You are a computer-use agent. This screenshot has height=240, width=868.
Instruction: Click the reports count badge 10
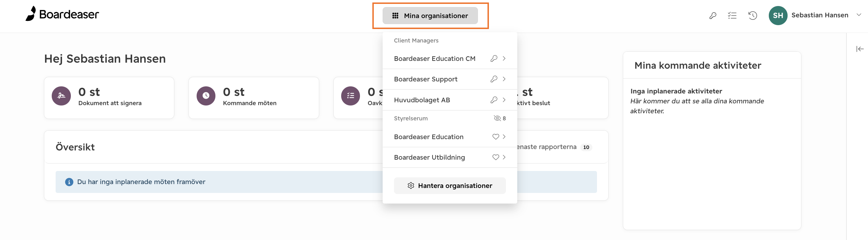[x=586, y=147]
